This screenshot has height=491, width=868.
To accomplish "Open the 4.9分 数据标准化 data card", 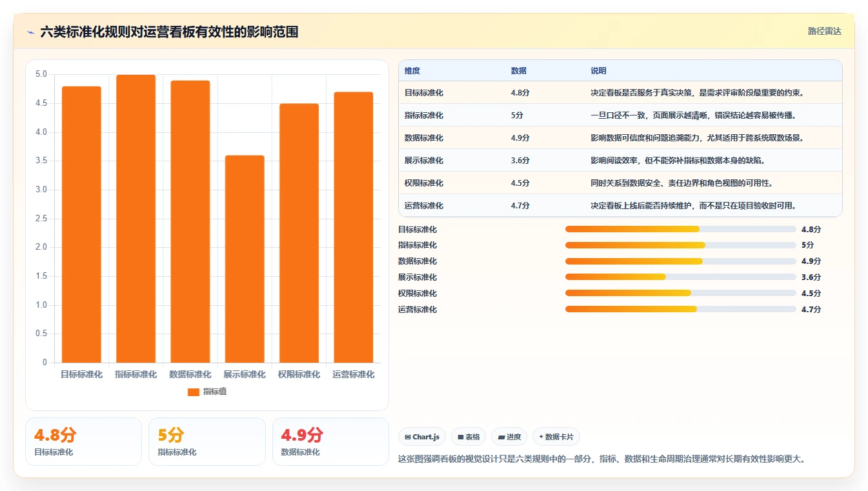I will click(x=330, y=441).
